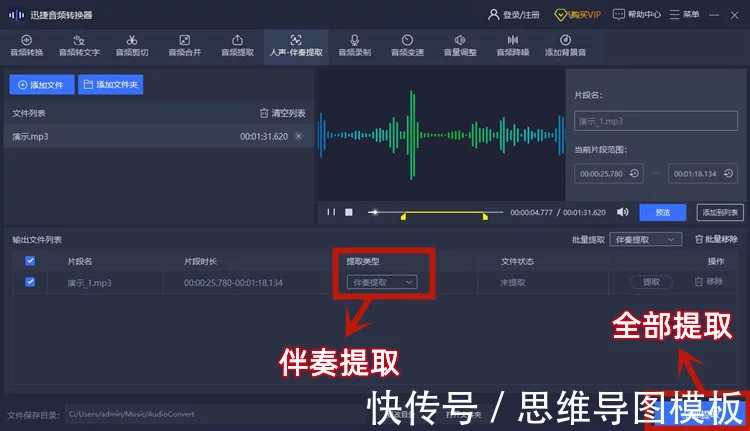Click the 购买VIP diamond link
Screen dimensions: 750x431
click(x=577, y=15)
